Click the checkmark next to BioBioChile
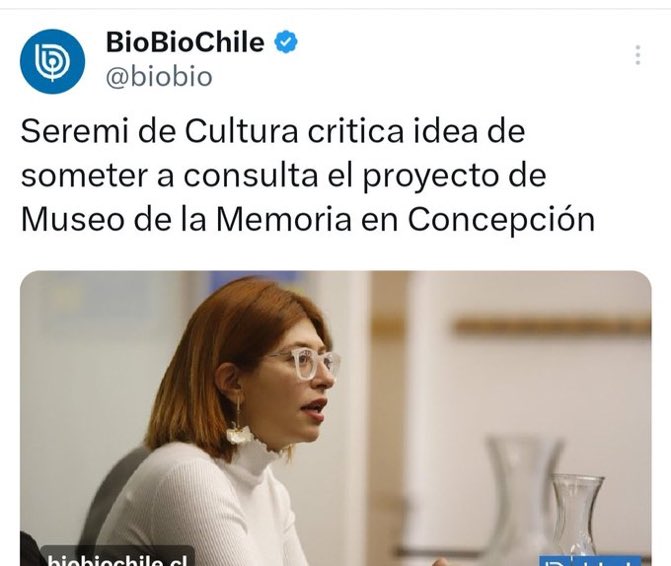Viewport: 671px width, 566px height. [x=285, y=42]
